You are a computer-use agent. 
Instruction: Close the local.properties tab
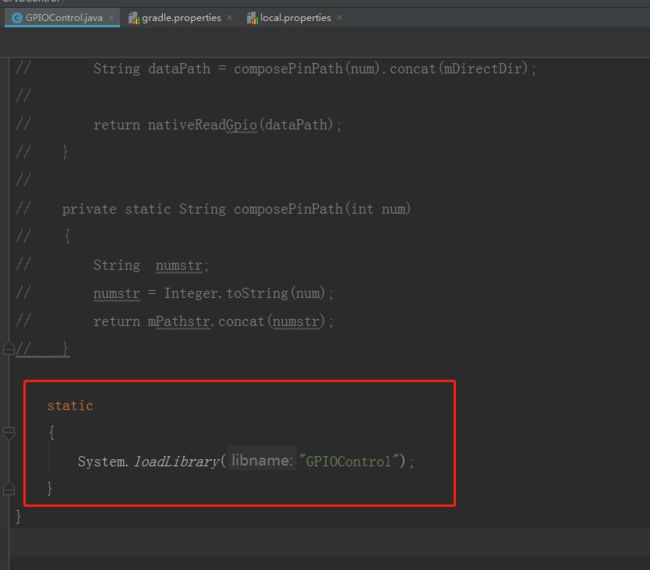(x=339, y=18)
